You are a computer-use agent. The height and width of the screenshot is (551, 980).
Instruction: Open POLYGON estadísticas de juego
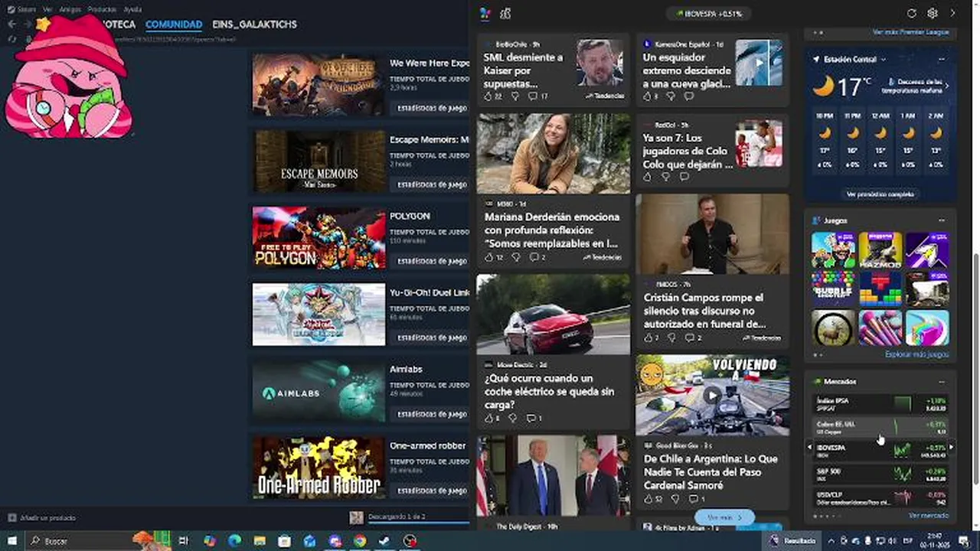pos(431,261)
